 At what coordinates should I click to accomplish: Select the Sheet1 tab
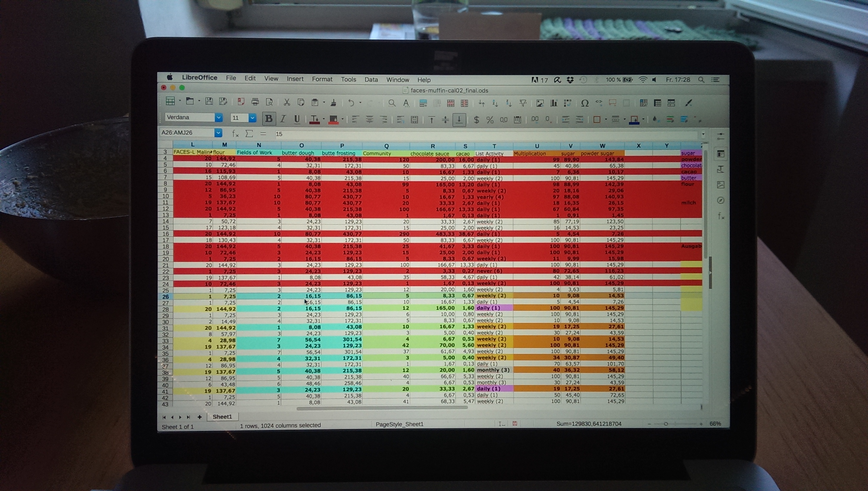(x=222, y=417)
